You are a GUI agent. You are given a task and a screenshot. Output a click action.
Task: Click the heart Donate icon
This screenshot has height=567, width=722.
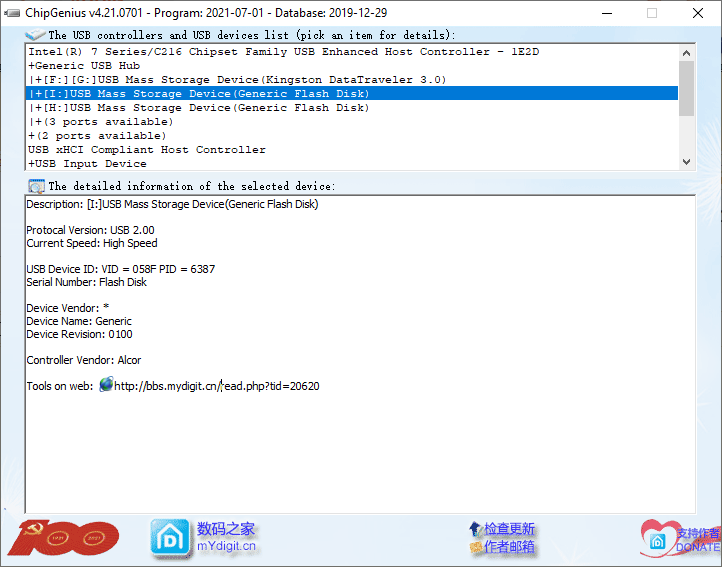click(657, 538)
